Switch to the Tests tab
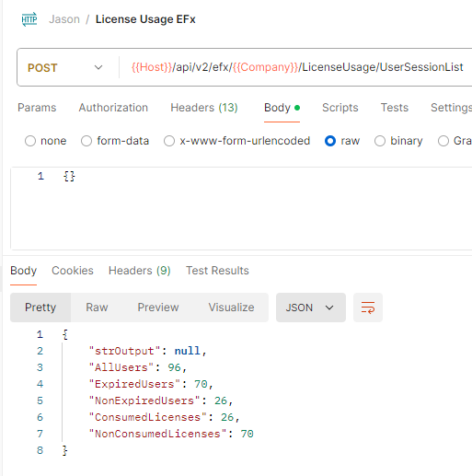The height and width of the screenshot is (476, 472). (x=395, y=108)
